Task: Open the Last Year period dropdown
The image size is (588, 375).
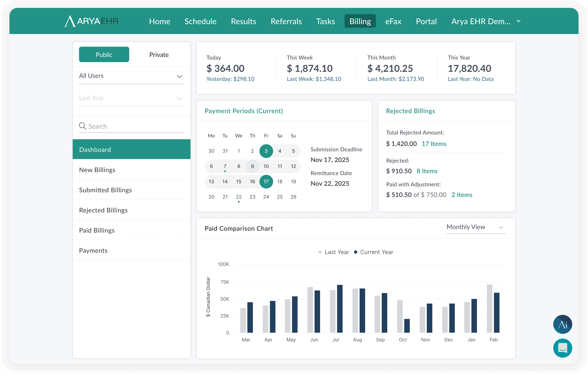Action: (x=131, y=98)
